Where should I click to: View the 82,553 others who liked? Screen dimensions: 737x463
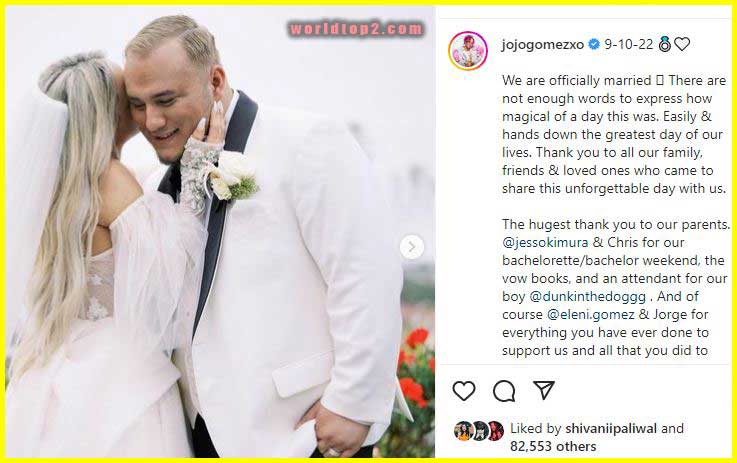[553, 446]
